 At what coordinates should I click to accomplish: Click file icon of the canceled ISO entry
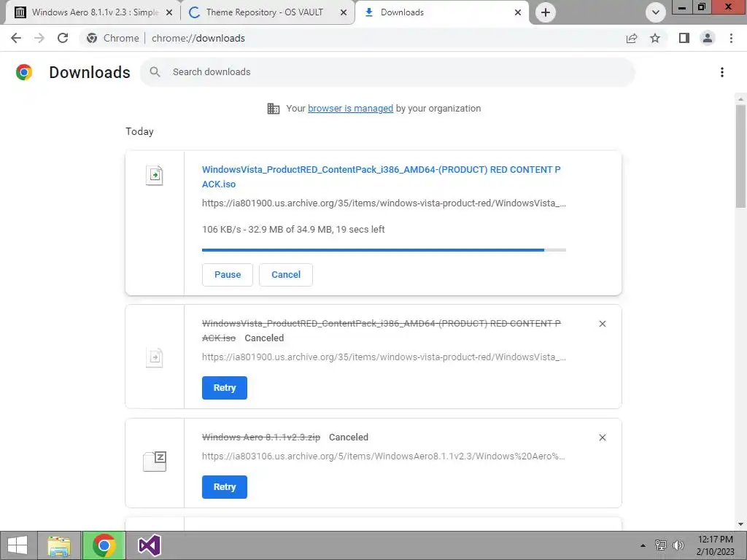155,357
